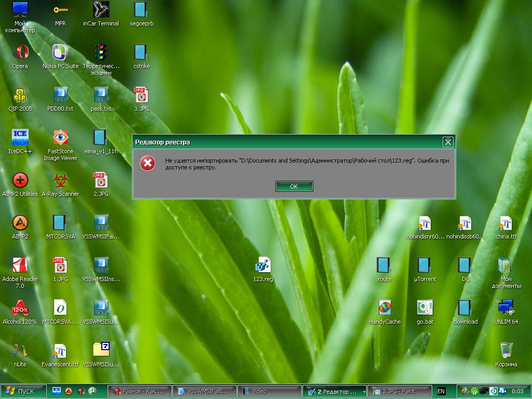Select the nLite desktop icon

pyautogui.click(x=20, y=354)
